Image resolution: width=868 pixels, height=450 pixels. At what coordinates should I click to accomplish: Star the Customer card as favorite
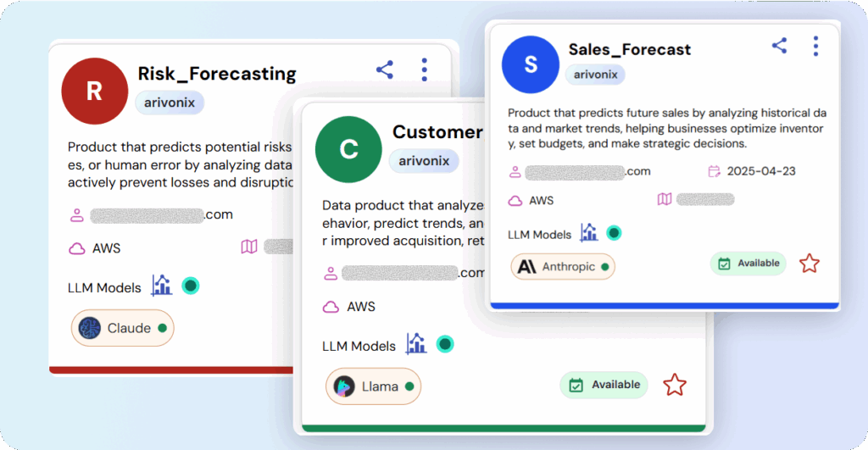coord(675,385)
